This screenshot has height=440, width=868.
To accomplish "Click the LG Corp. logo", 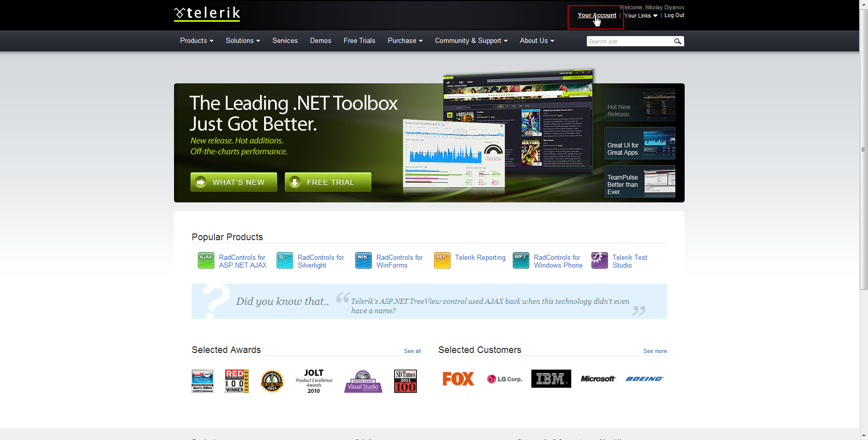I will point(504,379).
